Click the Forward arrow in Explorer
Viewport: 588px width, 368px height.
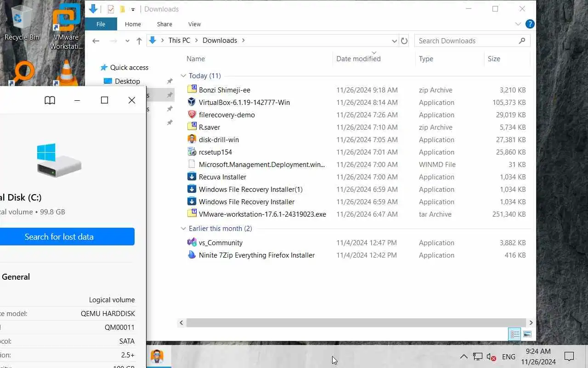113,40
